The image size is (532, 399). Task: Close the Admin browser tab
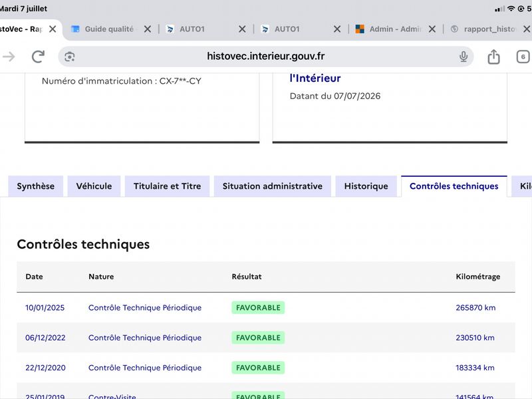pyautogui.click(x=432, y=29)
